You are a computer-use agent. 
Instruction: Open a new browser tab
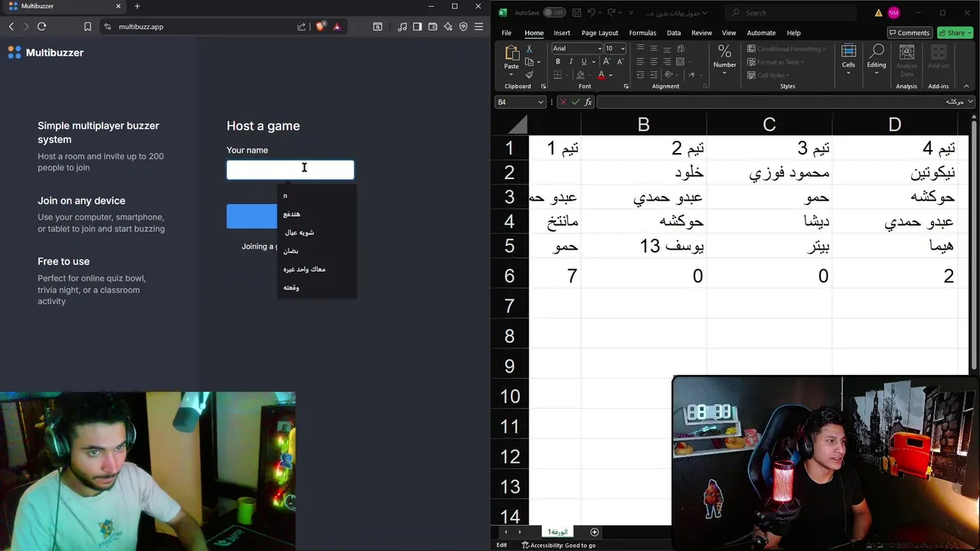137,6
